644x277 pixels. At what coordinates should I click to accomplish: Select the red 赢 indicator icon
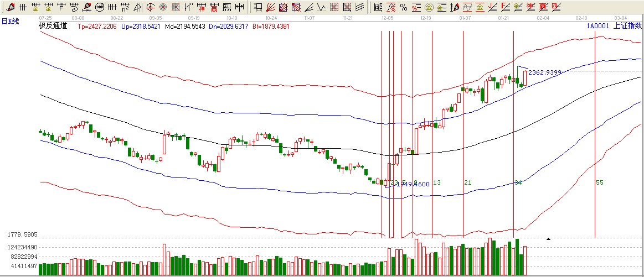click(214, 7)
